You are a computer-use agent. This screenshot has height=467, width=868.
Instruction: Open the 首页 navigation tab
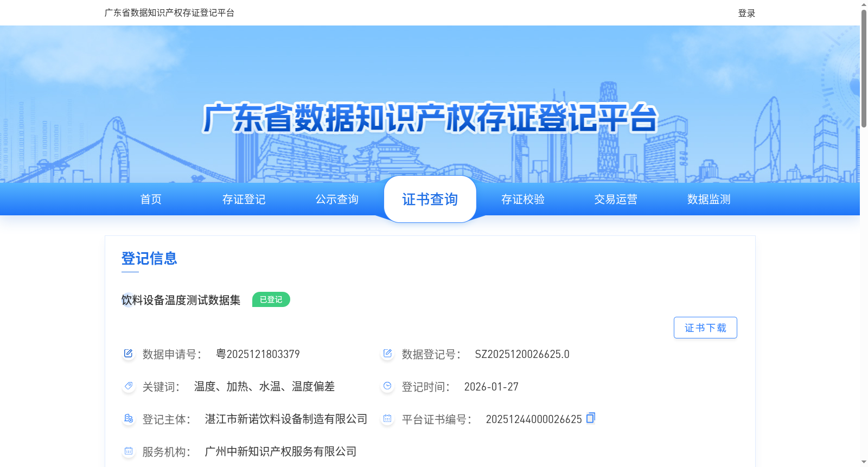pyautogui.click(x=151, y=200)
